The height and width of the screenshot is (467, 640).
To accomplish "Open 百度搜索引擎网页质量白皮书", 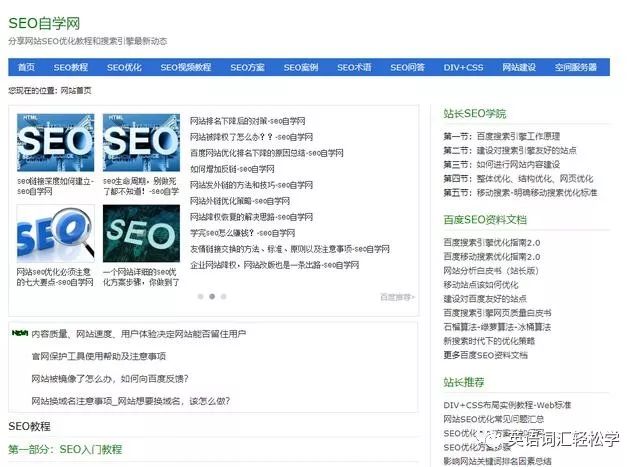I will click(497, 313).
